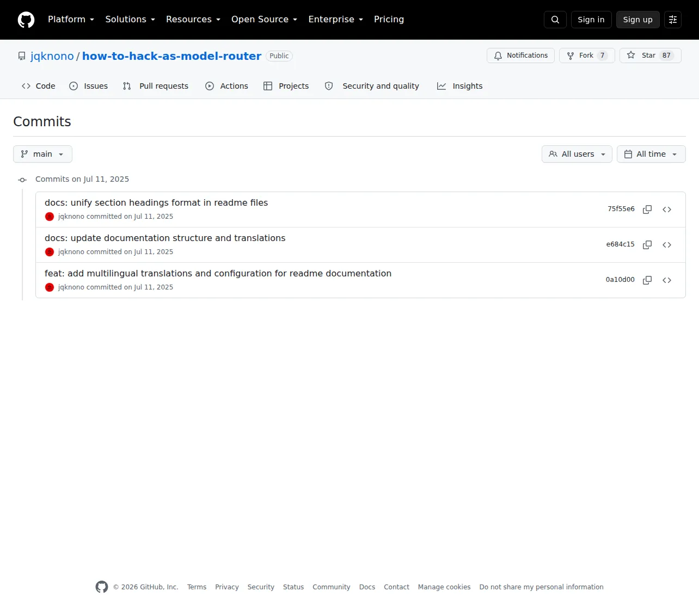Click avatar beside 'unify section headings' commit
The width and height of the screenshot is (699, 616).
[x=50, y=217]
